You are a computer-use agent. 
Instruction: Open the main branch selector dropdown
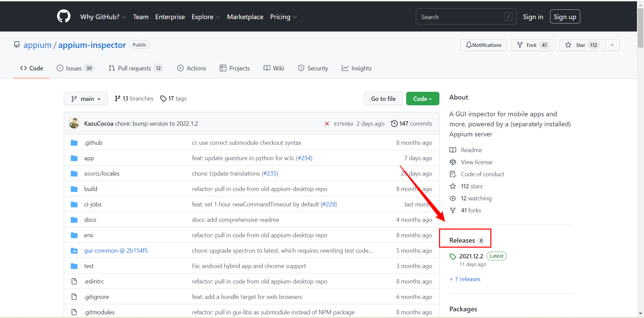tap(86, 99)
